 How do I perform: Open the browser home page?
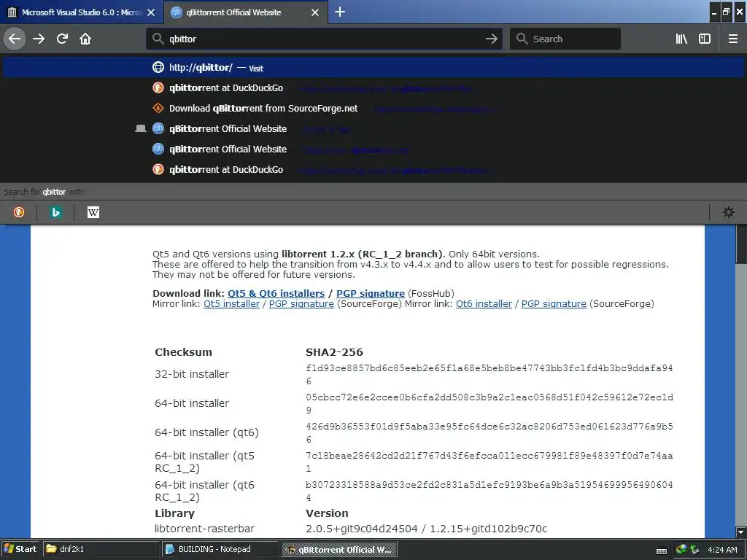85,39
